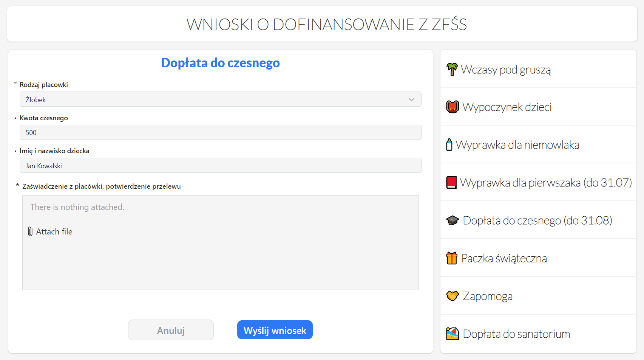
Task: Go to Wyprawka dla niemowlaka form
Action: (x=517, y=145)
